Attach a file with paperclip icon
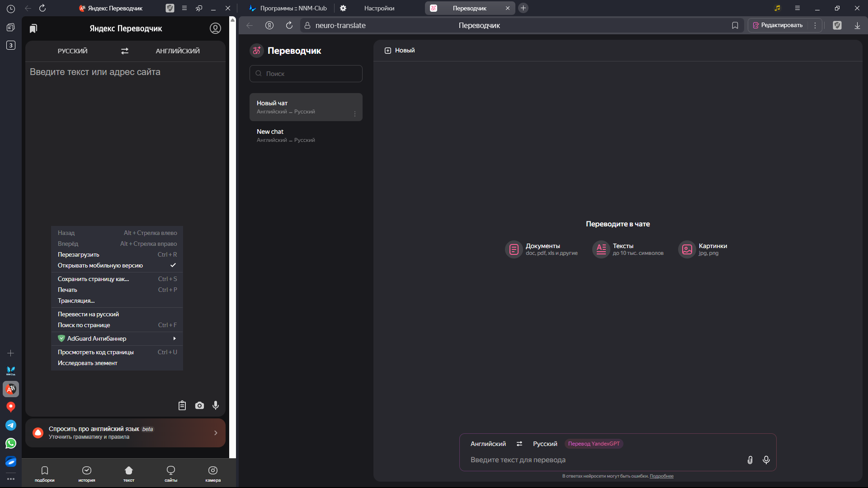The width and height of the screenshot is (868, 488). point(750,460)
